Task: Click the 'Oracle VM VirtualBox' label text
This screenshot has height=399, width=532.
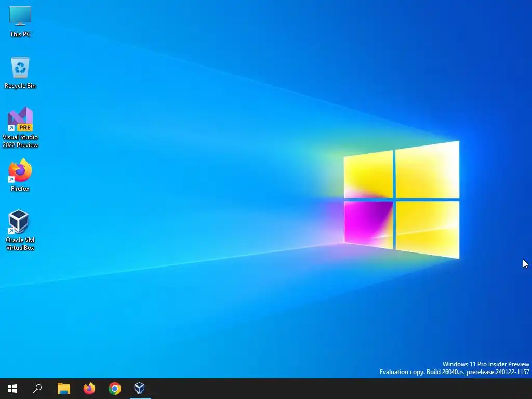Action: click(x=20, y=244)
